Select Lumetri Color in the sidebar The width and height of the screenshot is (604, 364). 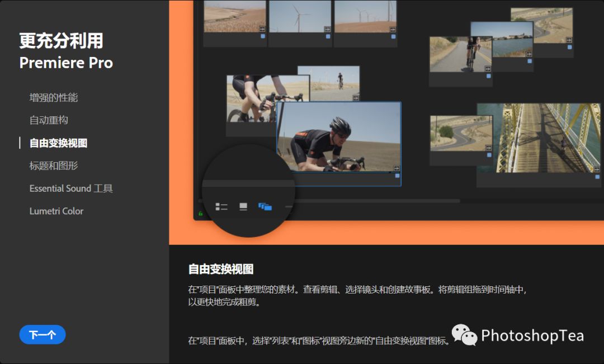pyautogui.click(x=56, y=211)
